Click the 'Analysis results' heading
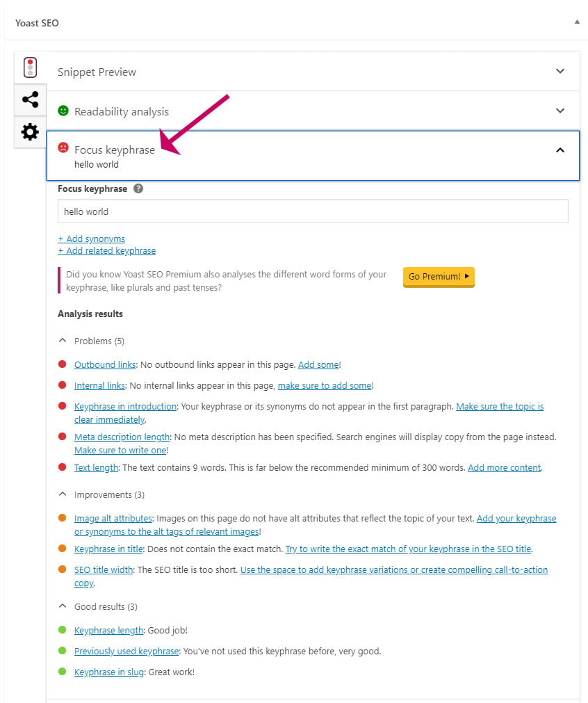Image resolution: width=588 pixels, height=703 pixels. pos(90,314)
